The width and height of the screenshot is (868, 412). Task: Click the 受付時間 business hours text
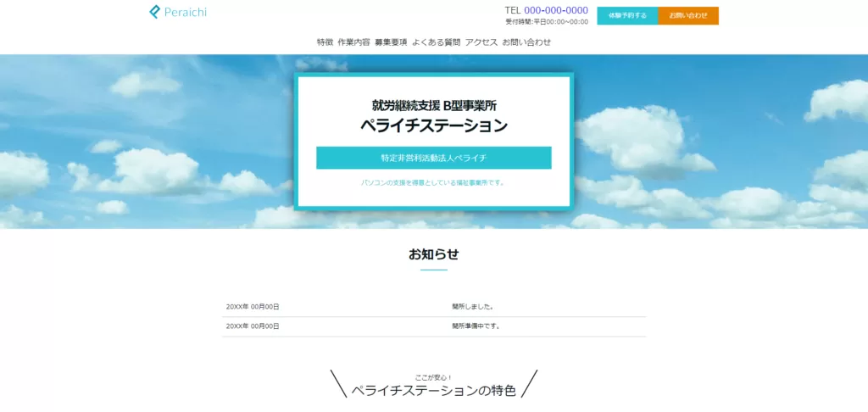(546, 22)
